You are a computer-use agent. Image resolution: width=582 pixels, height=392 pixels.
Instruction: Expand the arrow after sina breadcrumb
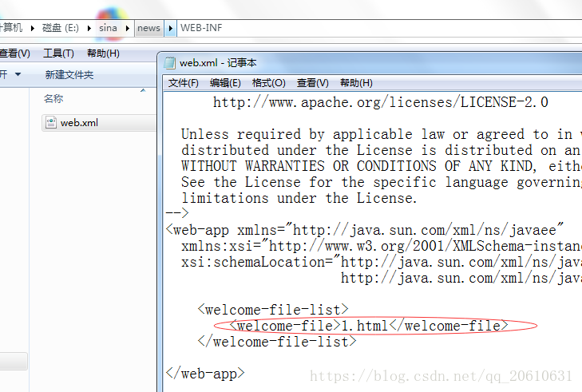click(x=127, y=28)
